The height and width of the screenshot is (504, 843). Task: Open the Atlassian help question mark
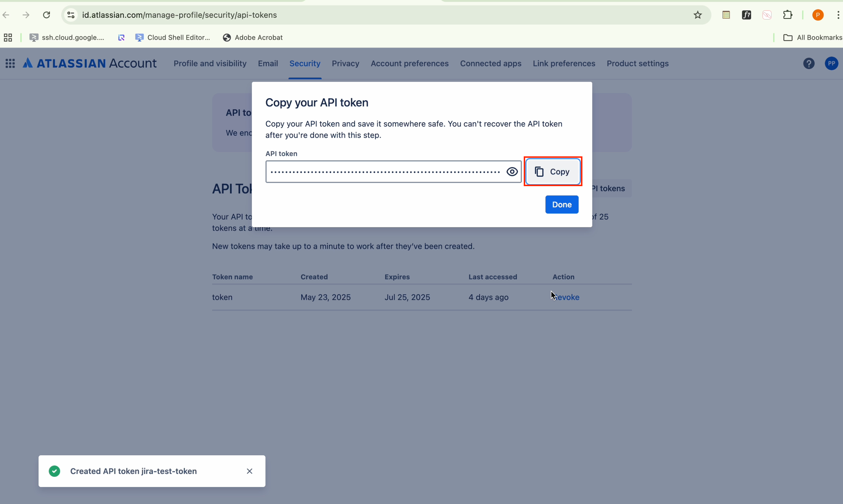[809, 64]
